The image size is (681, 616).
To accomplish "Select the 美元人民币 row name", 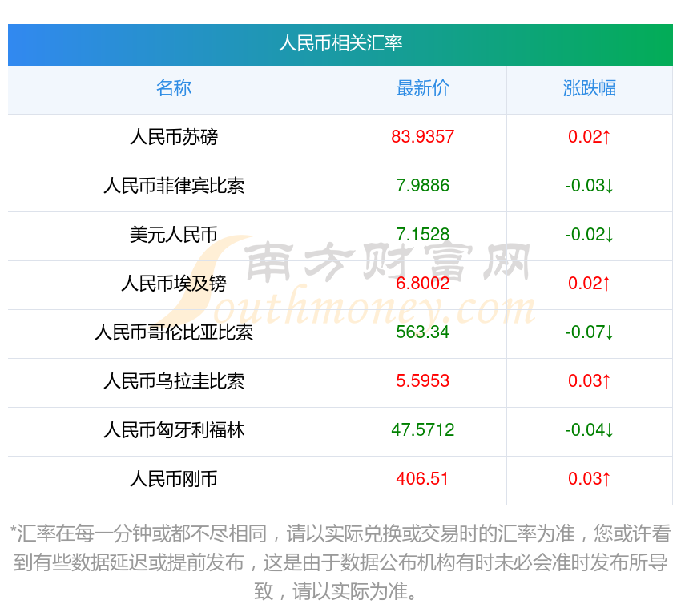I will point(174,235).
